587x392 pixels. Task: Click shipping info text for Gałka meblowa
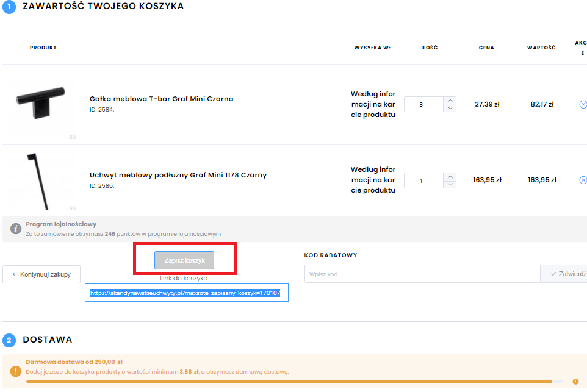click(x=373, y=104)
